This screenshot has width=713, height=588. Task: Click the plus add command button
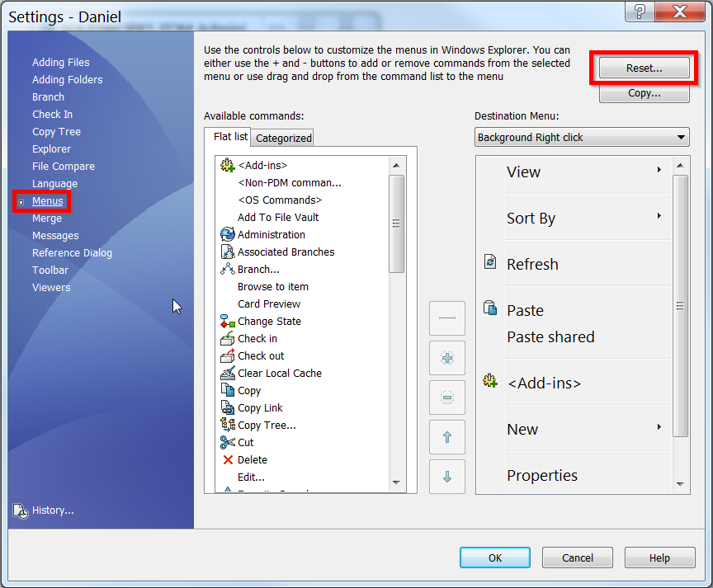tap(447, 358)
